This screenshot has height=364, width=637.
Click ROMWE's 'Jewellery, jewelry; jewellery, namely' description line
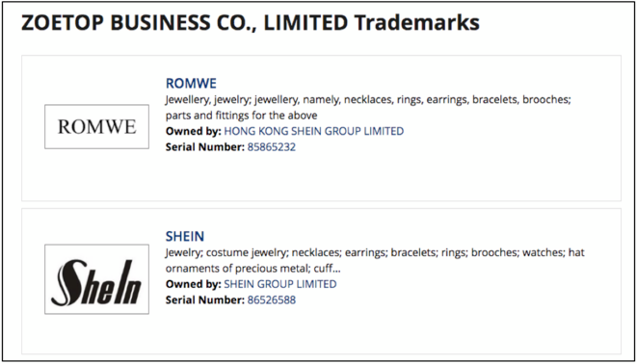368,100
